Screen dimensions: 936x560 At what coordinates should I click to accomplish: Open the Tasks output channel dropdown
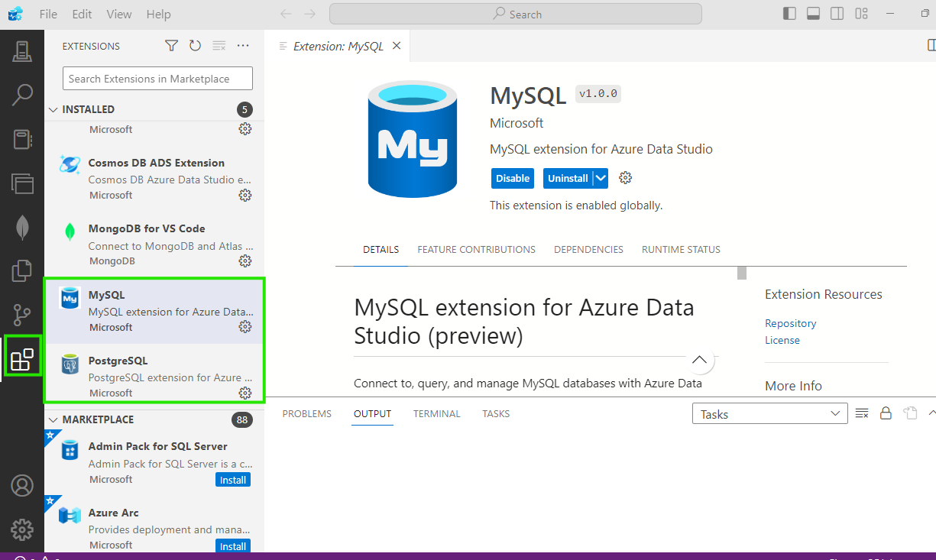point(769,414)
